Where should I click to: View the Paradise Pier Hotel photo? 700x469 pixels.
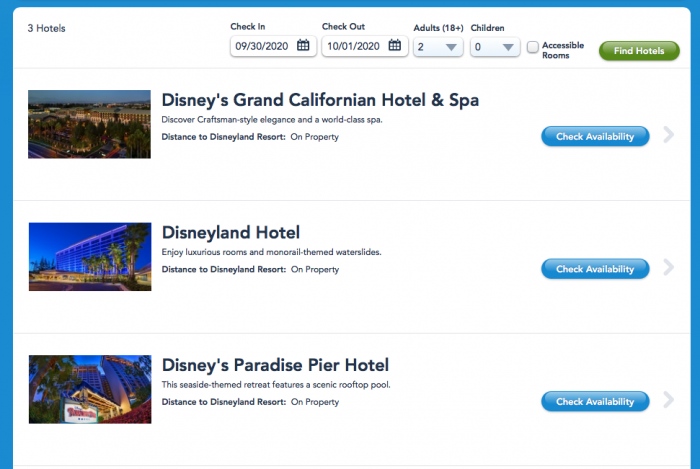click(x=89, y=389)
